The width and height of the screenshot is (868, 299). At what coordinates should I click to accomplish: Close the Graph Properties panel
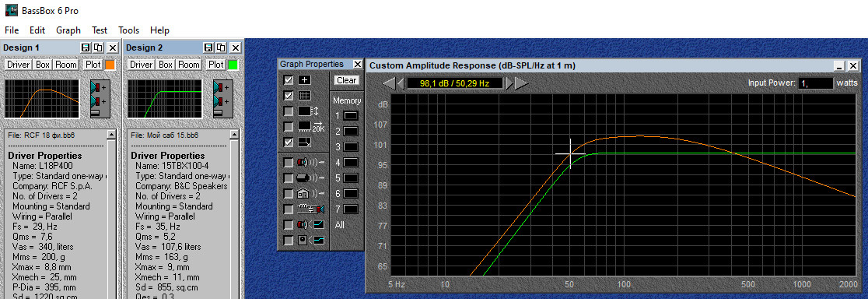(x=358, y=64)
